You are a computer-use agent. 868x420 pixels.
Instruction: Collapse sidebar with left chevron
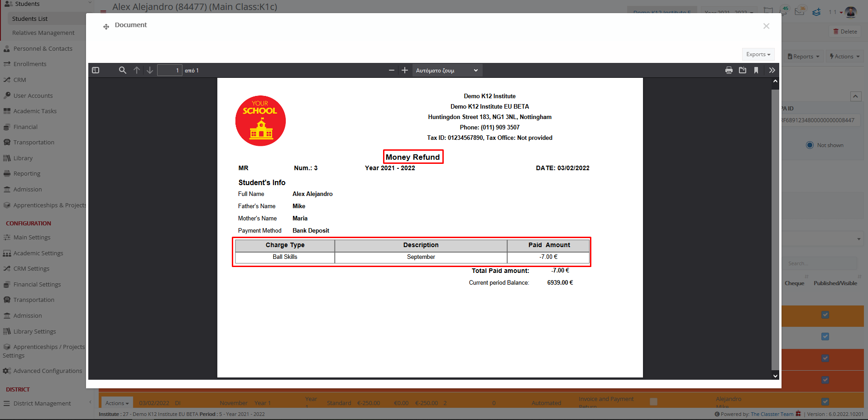[x=90, y=402]
